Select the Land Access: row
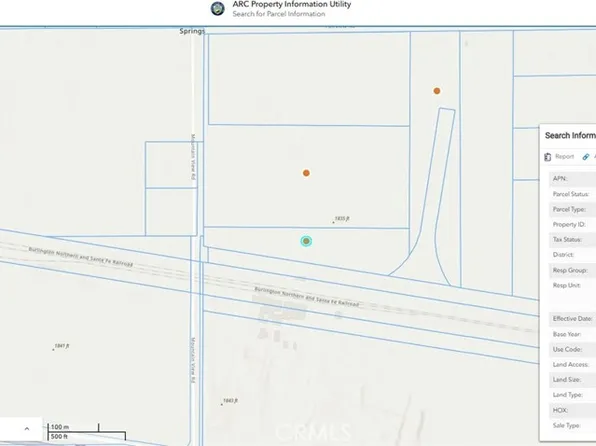 tap(572, 365)
